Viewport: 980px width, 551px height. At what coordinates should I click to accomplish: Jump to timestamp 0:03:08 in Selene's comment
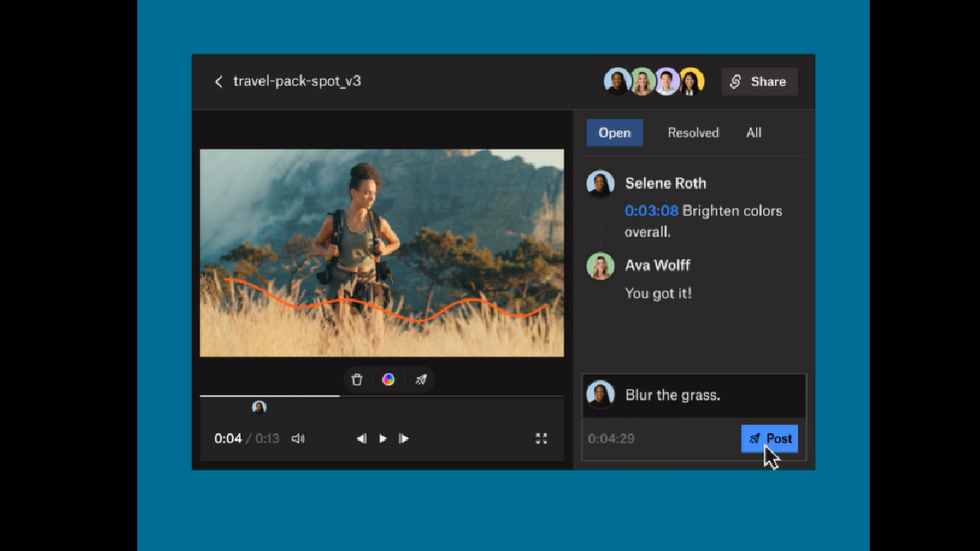[653, 211]
